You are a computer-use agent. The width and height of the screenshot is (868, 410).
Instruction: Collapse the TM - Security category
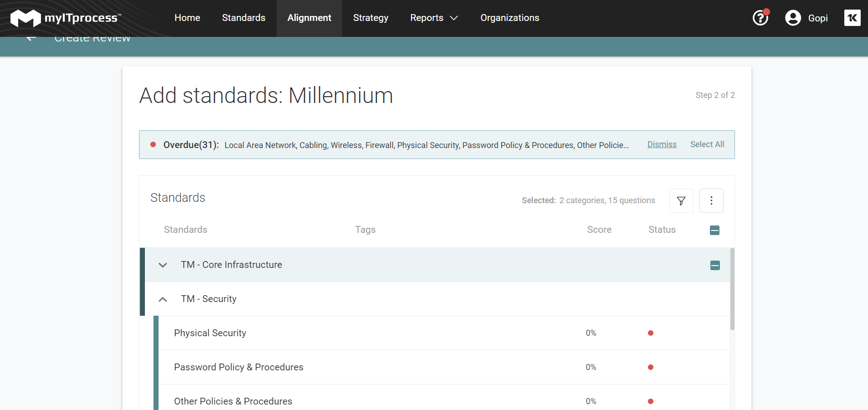click(163, 299)
